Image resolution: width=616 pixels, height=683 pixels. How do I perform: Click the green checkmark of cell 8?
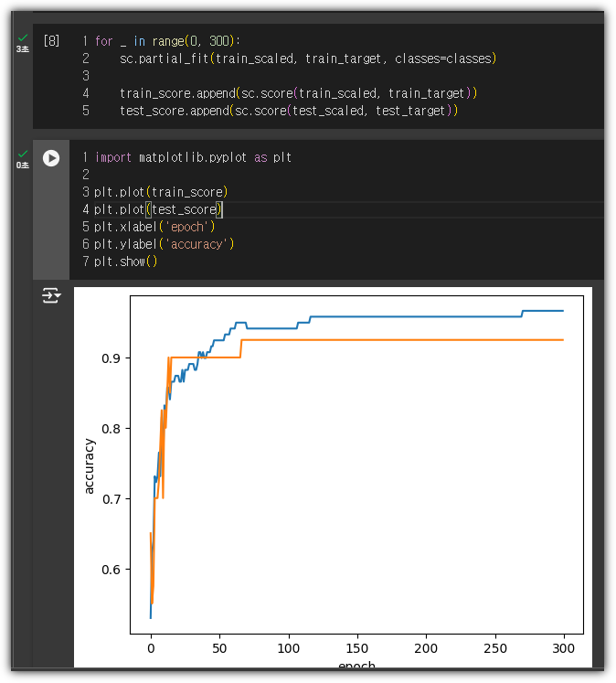point(23,37)
